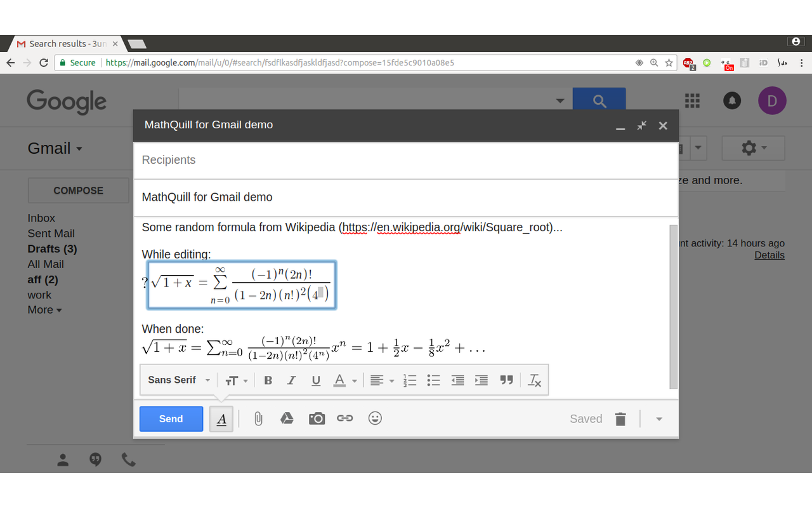Click the text color icon
Image resolution: width=812 pixels, height=508 pixels.
(339, 380)
